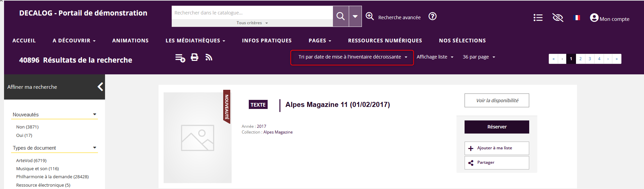Open the Les Médiathèques menu
This screenshot has height=189, width=644.
tap(195, 41)
